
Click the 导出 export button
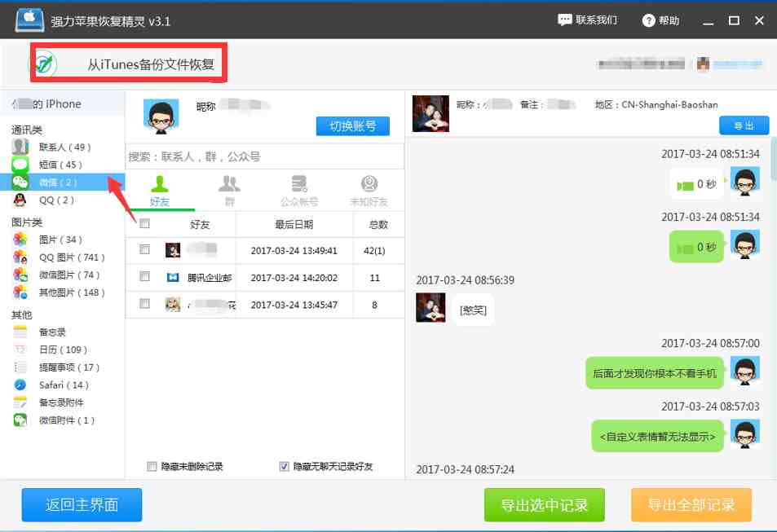(x=744, y=125)
